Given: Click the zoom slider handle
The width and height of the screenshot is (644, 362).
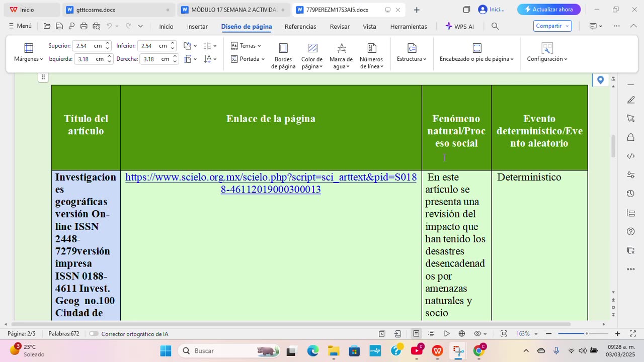Looking at the screenshot, I should (x=586, y=334).
